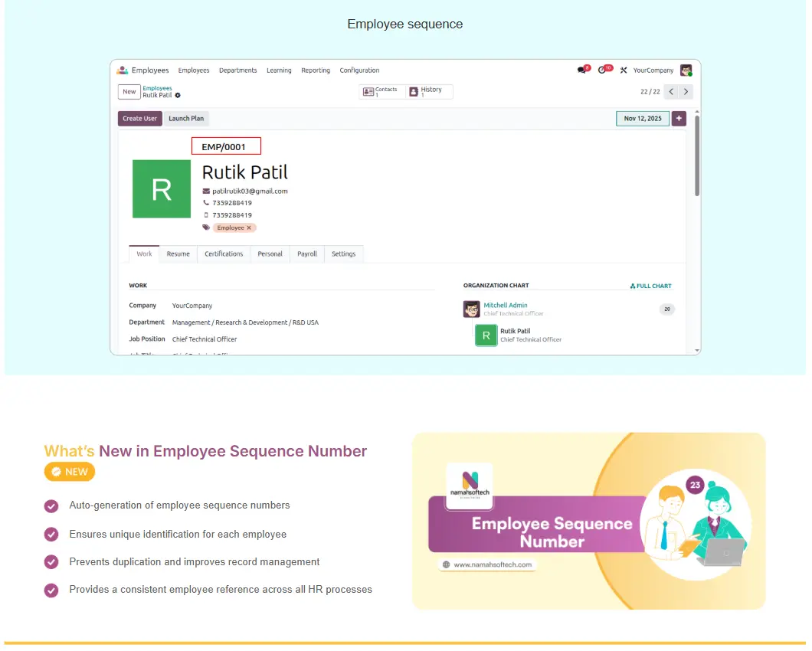Viewport: 812px width, 651px height.
Task: Open the Configuration menu
Action: tap(359, 70)
